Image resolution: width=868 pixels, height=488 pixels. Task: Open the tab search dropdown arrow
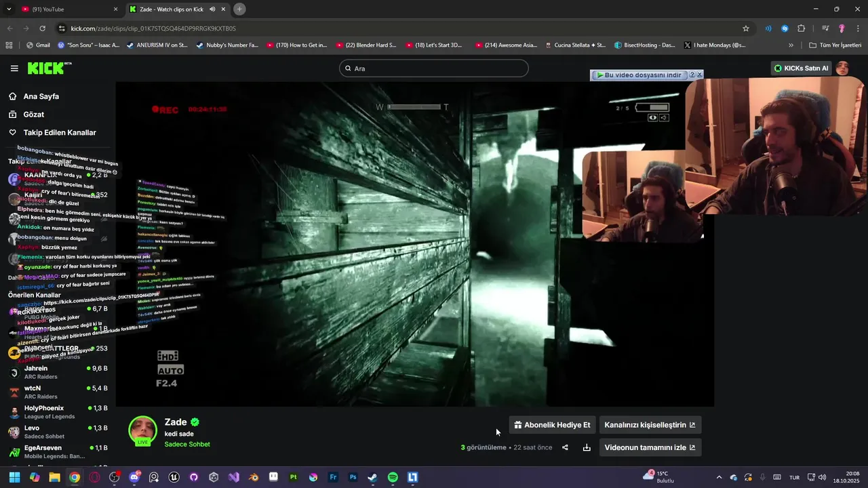[9, 9]
